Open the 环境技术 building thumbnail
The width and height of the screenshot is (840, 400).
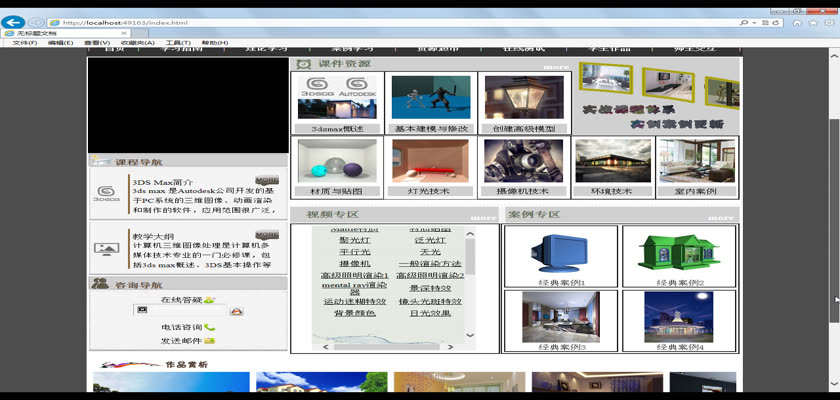click(x=613, y=161)
